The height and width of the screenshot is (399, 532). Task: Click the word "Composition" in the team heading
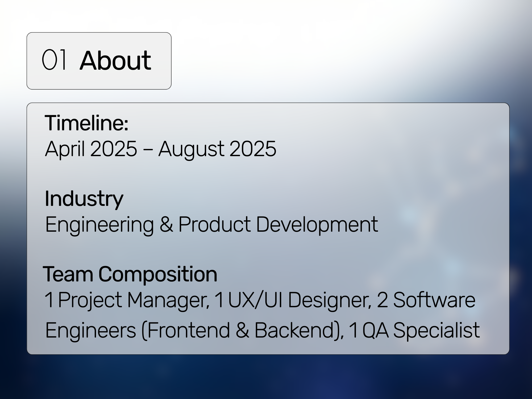158,274
